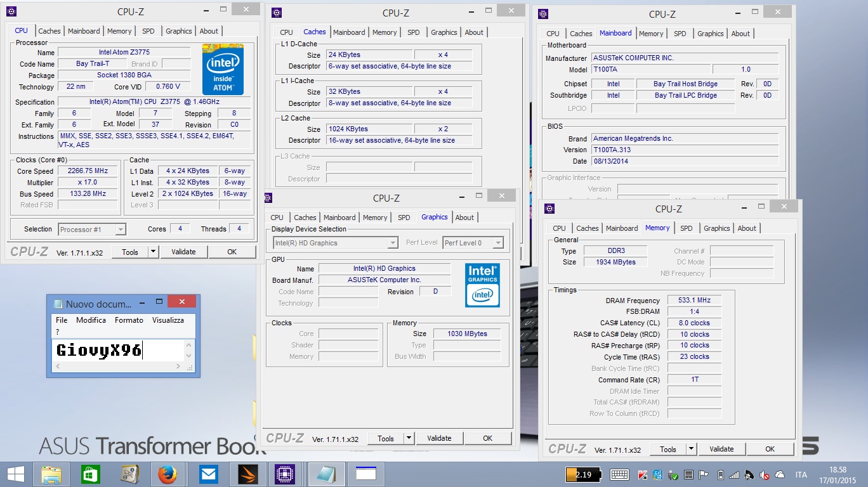Click Validate in the Memory window
This screenshot has height=487, width=868.
pos(721,449)
